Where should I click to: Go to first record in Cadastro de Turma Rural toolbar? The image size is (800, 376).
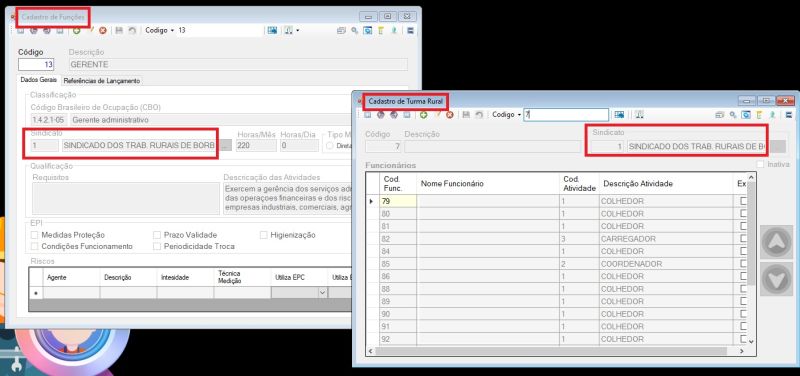point(367,115)
